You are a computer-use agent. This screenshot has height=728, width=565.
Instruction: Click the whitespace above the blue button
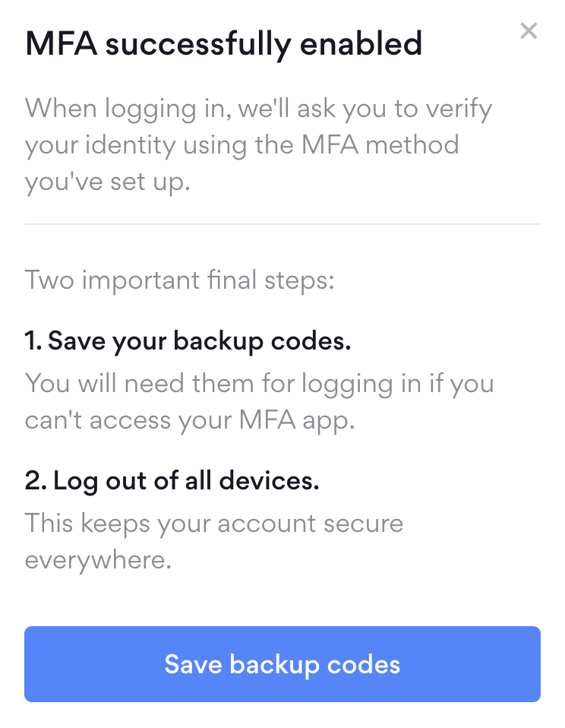(x=282, y=600)
